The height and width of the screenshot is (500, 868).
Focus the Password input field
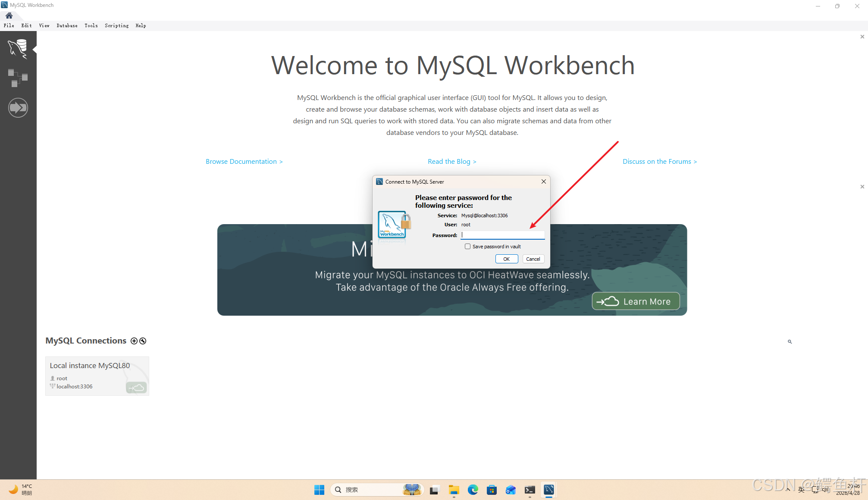coord(503,235)
